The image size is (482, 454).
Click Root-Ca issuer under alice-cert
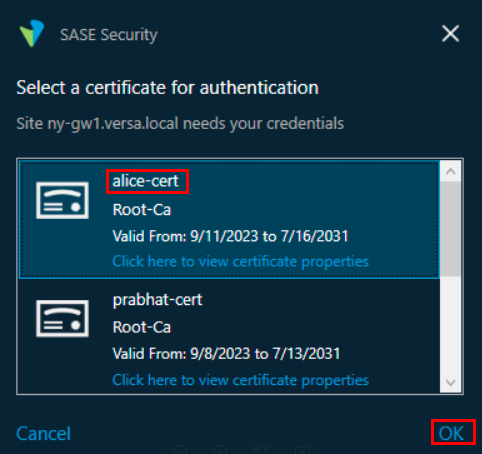[x=142, y=210]
